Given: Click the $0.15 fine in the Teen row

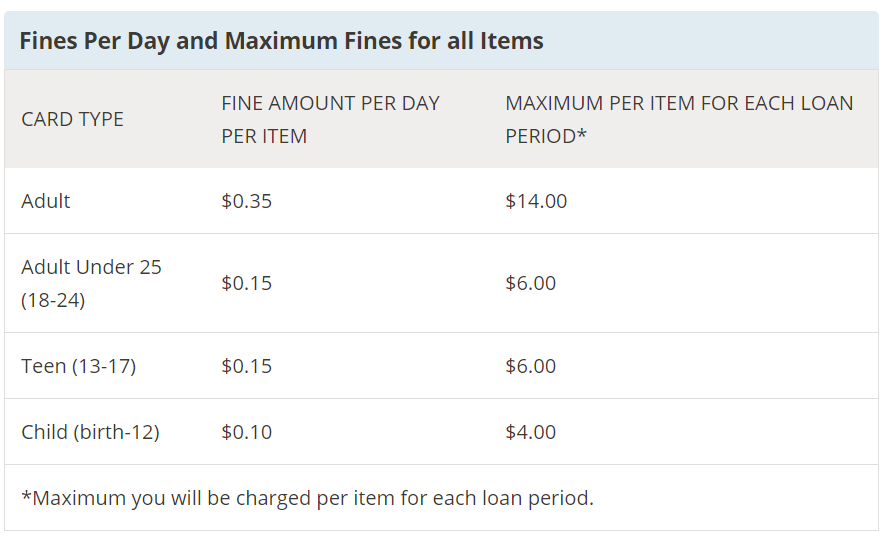Looking at the screenshot, I should click(x=247, y=366).
